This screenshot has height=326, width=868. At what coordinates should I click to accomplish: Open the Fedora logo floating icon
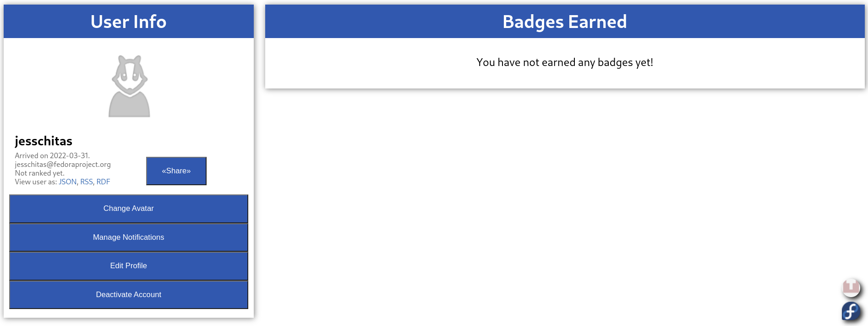851,311
